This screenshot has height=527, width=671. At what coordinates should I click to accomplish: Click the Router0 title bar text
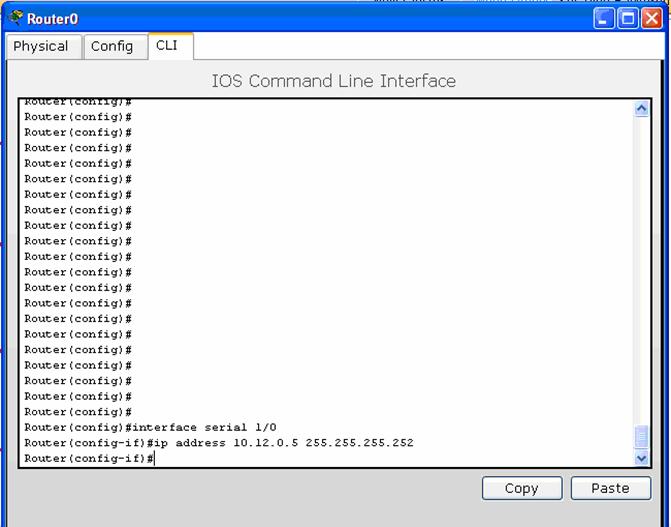52,19
